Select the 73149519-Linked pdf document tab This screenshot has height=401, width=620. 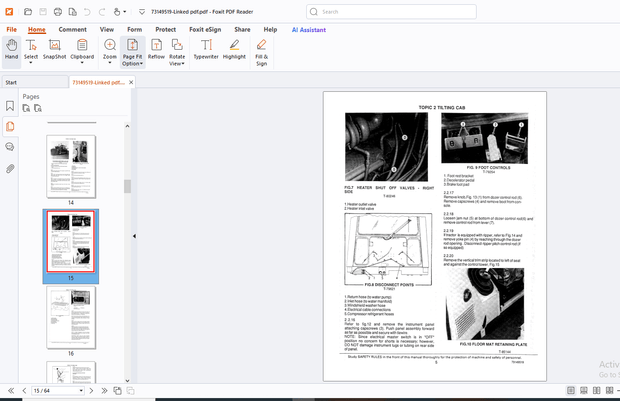coord(98,82)
